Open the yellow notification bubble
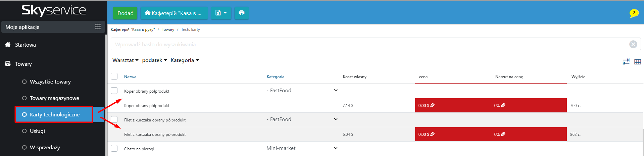 [x=634, y=13]
